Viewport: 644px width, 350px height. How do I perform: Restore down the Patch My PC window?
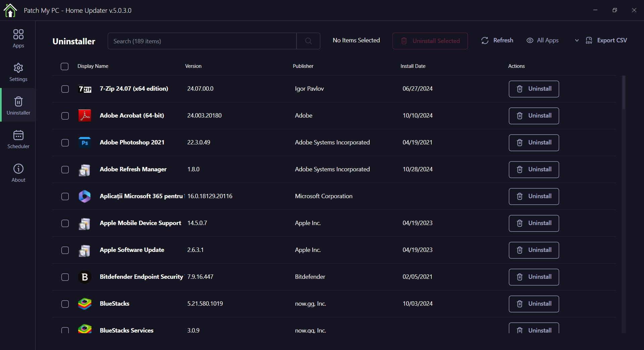pyautogui.click(x=614, y=10)
